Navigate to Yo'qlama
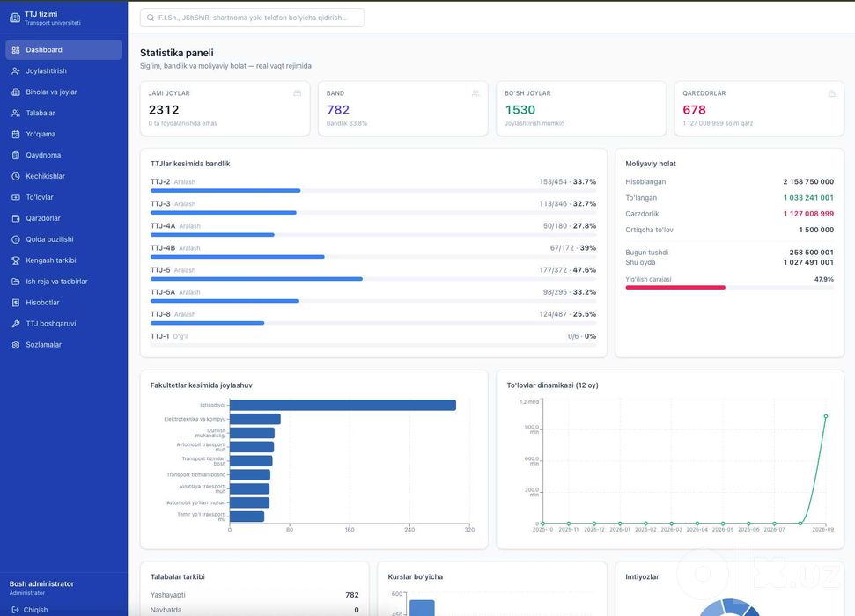 point(63,134)
